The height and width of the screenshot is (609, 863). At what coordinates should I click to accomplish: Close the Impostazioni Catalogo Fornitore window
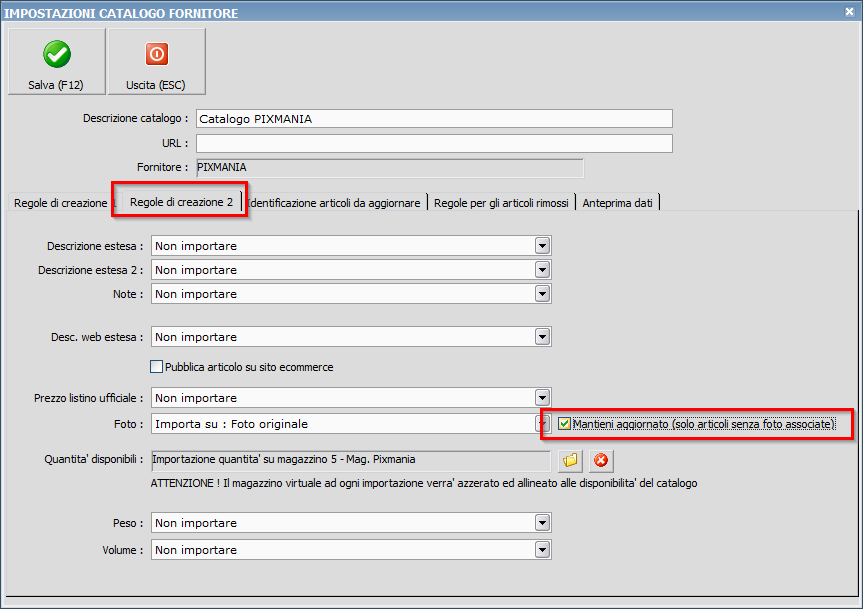849,12
